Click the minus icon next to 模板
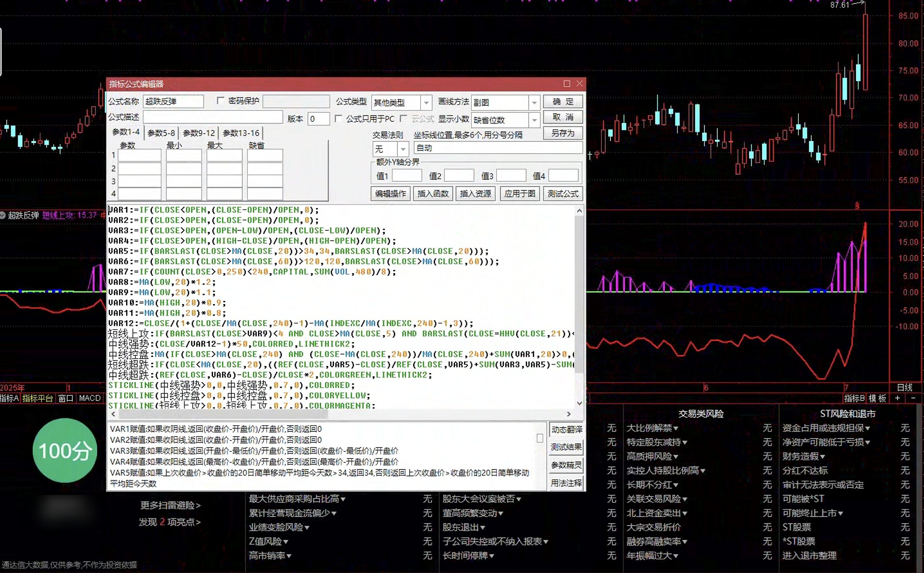This screenshot has width=924, height=573. click(913, 398)
